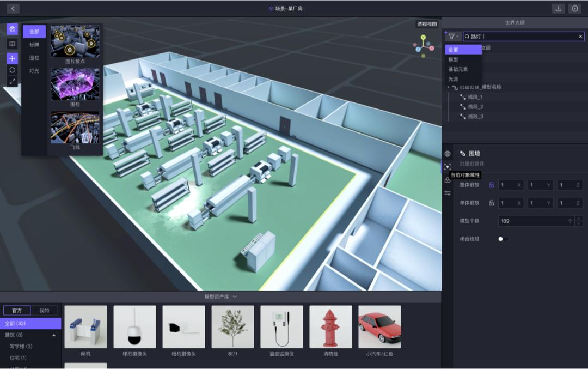The image size is (588, 369).
Task: Unlock the 整体缩放 axis lock
Action: pyautogui.click(x=491, y=185)
